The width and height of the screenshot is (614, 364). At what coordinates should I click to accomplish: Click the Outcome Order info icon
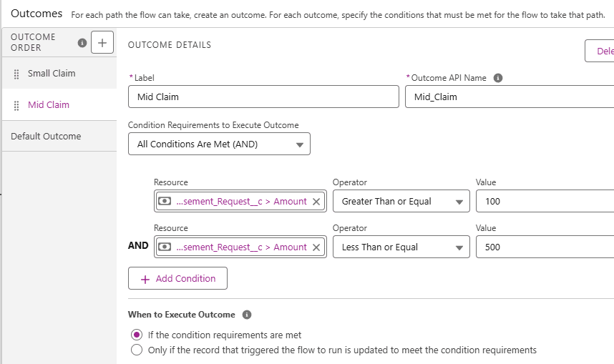click(x=82, y=43)
